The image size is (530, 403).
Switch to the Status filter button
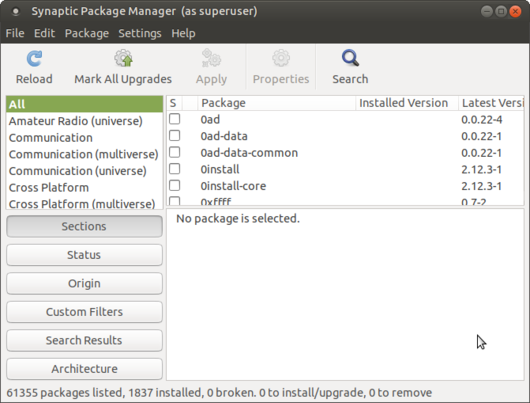(84, 255)
